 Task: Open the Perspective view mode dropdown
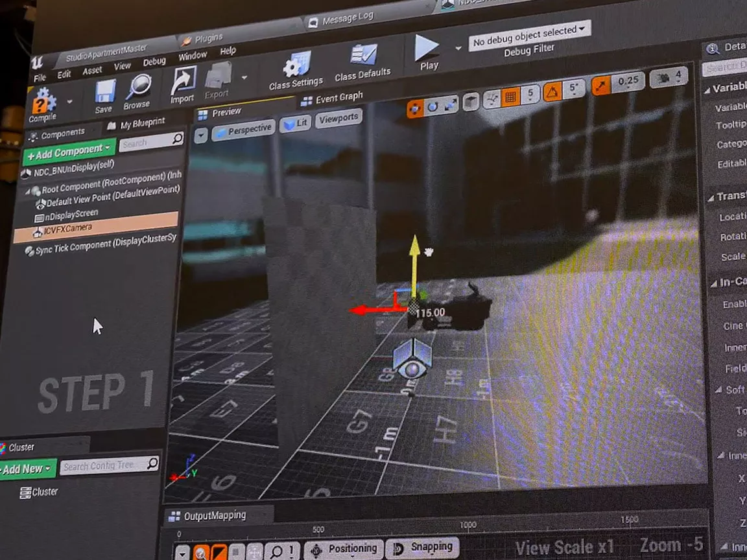click(244, 131)
